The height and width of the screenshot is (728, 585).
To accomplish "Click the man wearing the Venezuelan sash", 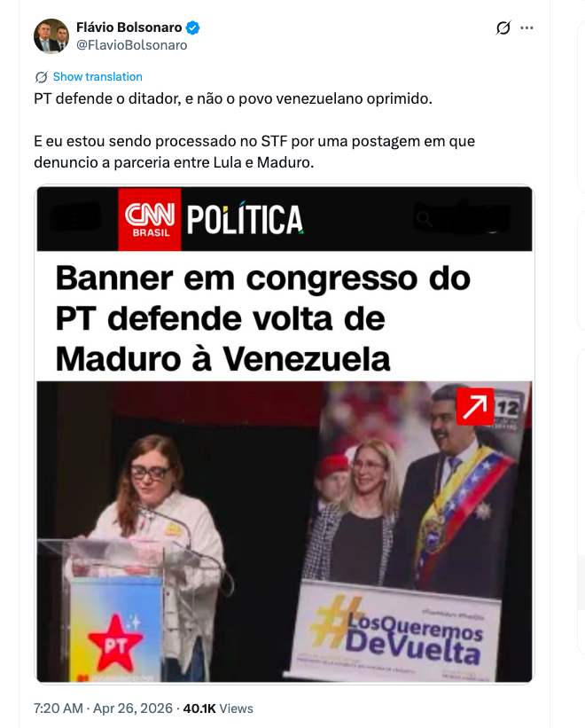I will click(457, 492).
